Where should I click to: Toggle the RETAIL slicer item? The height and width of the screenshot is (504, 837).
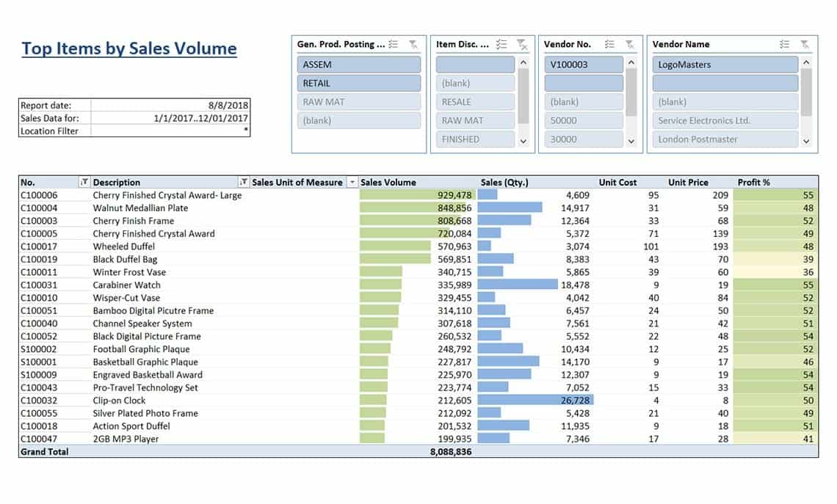click(359, 83)
